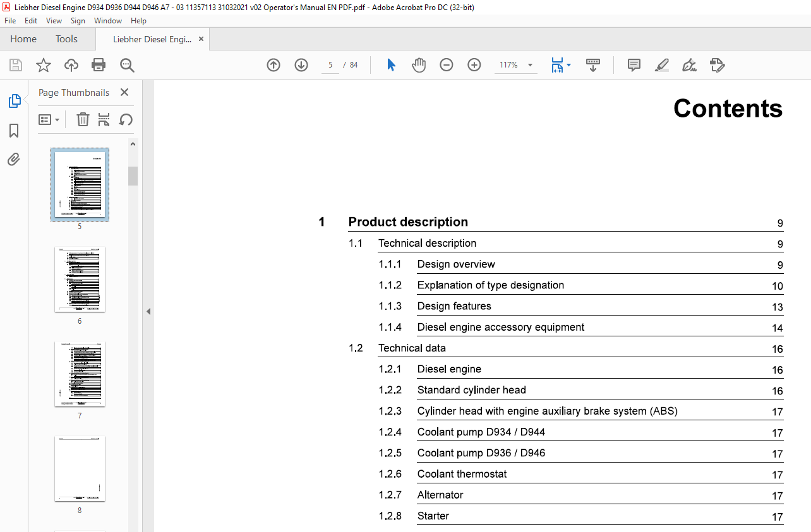Choose the Selection arrow tool
Viewport: 811px width, 532px height.
point(391,65)
